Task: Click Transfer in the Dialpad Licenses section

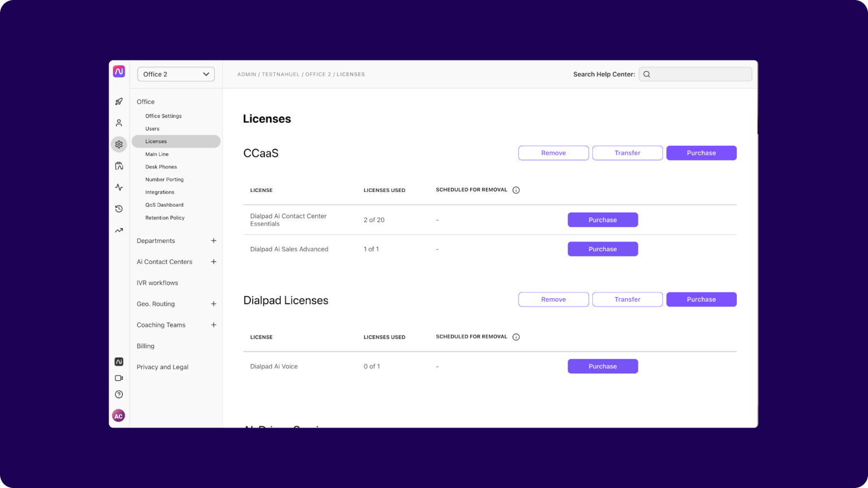Action: 627,299
